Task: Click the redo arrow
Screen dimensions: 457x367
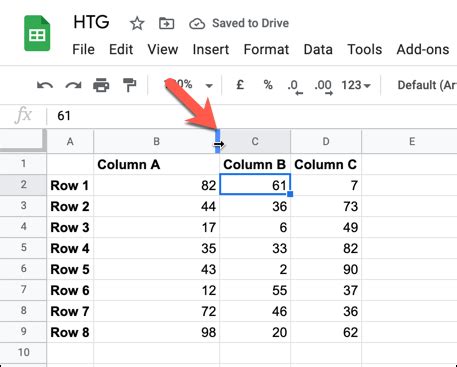Action: (x=73, y=85)
